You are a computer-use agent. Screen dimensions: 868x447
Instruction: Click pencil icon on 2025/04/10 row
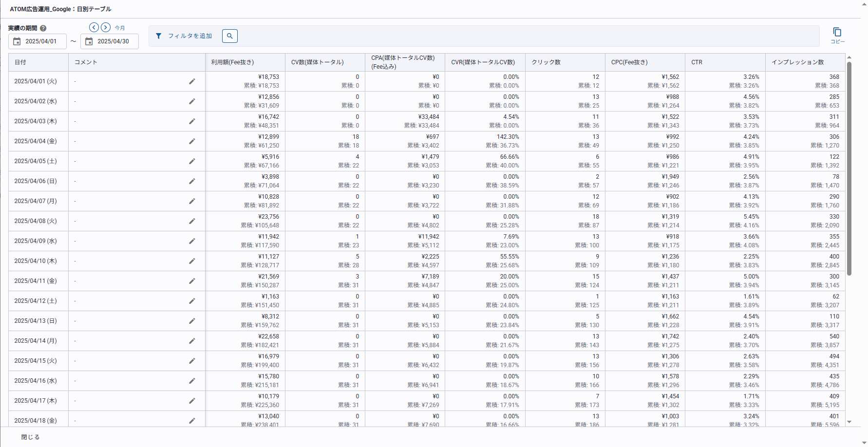click(192, 261)
